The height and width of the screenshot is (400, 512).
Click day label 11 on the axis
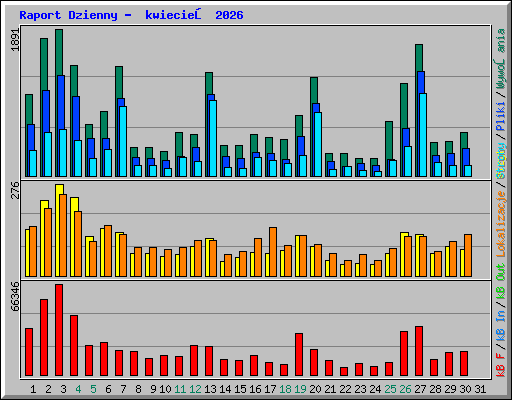pyautogui.click(x=180, y=389)
